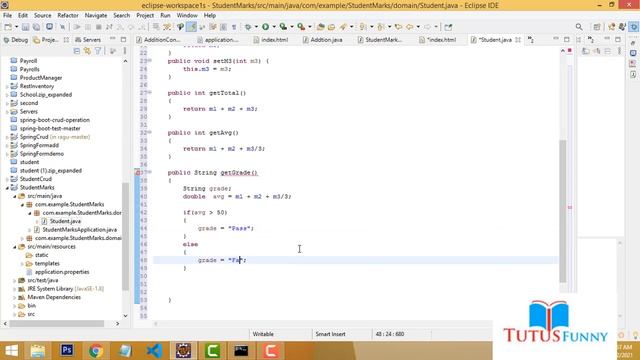This screenshot has width=640, height=360.
Task: Click the Run External Tools icon
Action: (301, 27)
